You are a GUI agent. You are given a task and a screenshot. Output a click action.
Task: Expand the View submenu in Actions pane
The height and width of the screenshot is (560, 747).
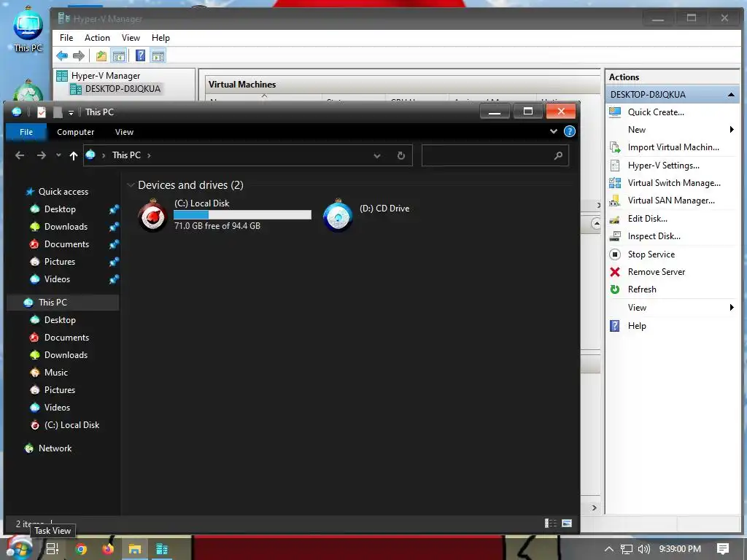[731, 308]
